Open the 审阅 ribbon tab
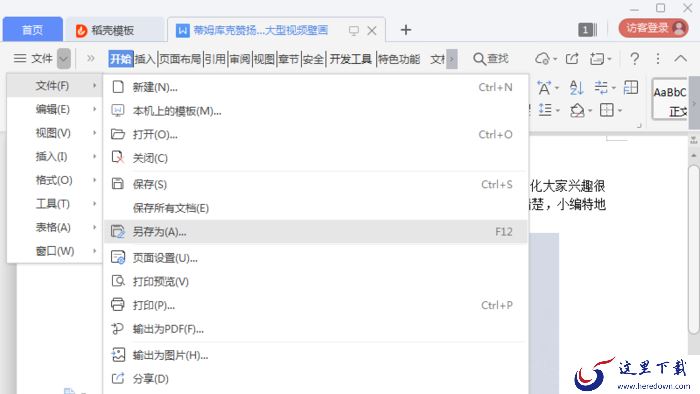Screen dimensions: 700x394 point(240,59)
